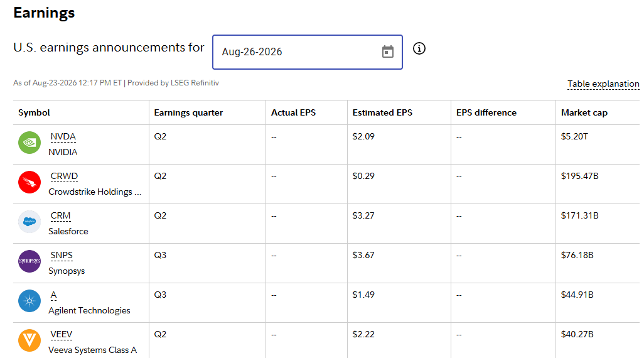This screenshot has width=644, height=358.
Task: Open the calendar date picker icon
Action: [388, 52]
